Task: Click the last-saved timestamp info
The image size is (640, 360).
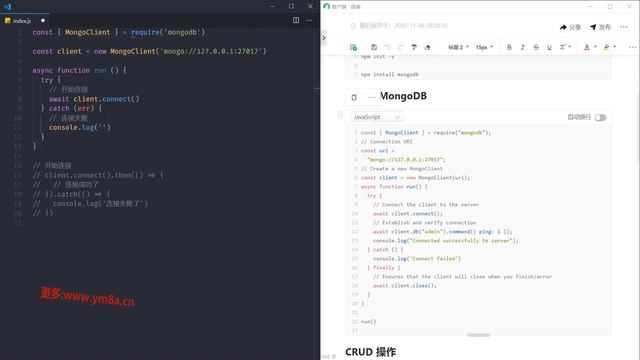Action: [x=399, y=25]
